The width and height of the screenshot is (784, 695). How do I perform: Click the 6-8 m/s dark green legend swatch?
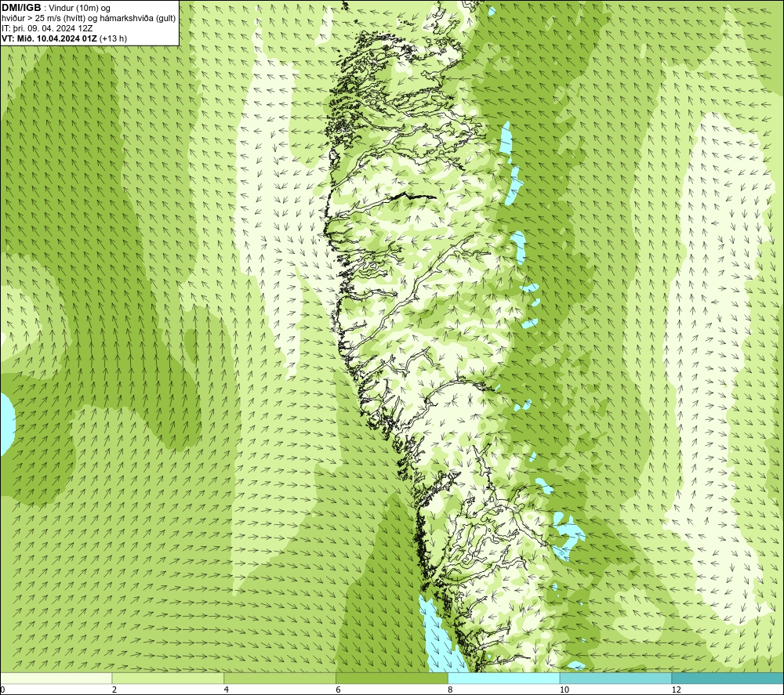(392, 678)
